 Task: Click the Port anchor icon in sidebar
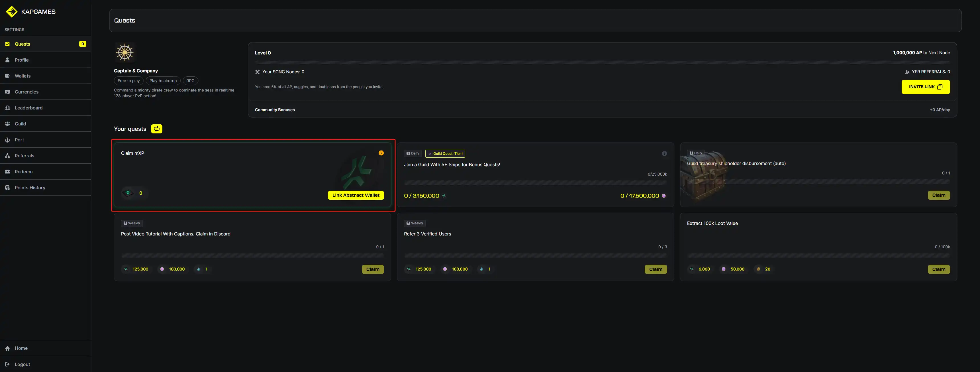click(7, 140)
